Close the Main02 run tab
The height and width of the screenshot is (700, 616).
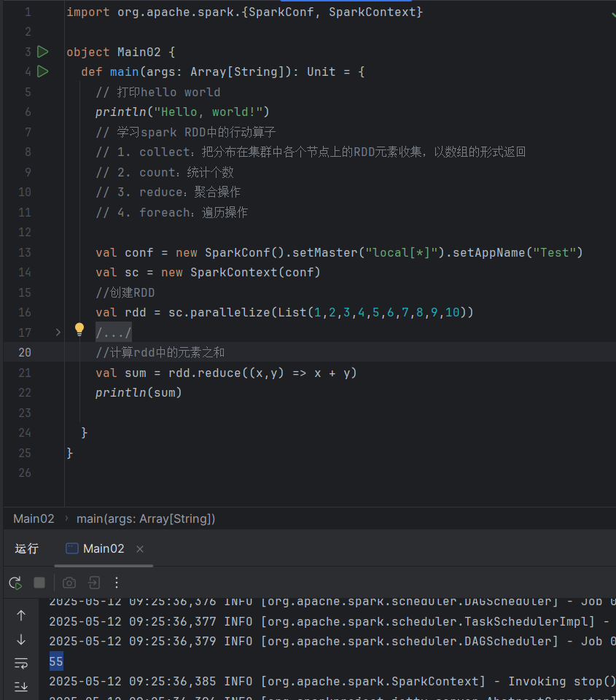tap(140, 549)
